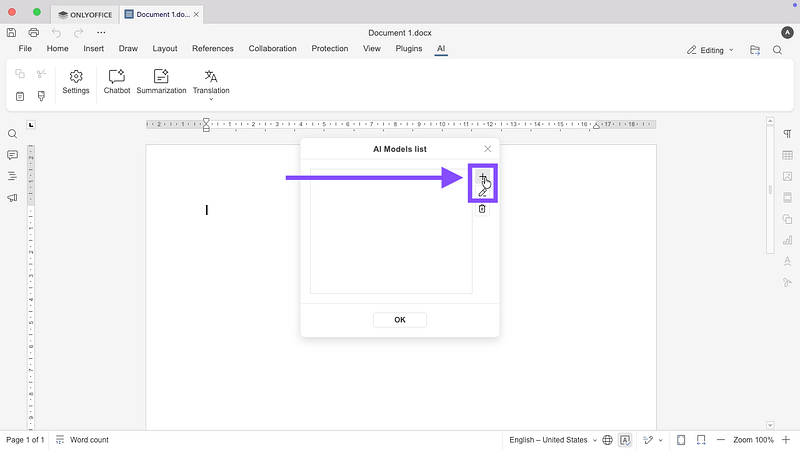Open the Summarization tool

(161, 82)
